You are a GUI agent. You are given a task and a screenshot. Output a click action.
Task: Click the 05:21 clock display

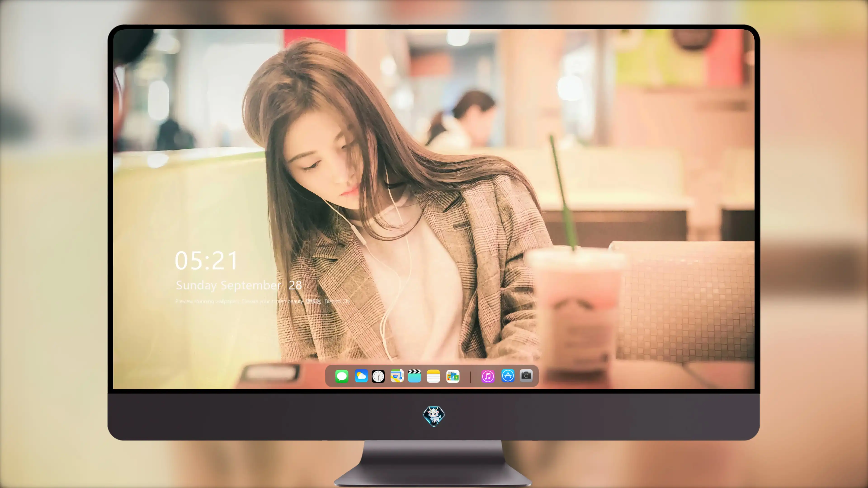coord(206,261)
